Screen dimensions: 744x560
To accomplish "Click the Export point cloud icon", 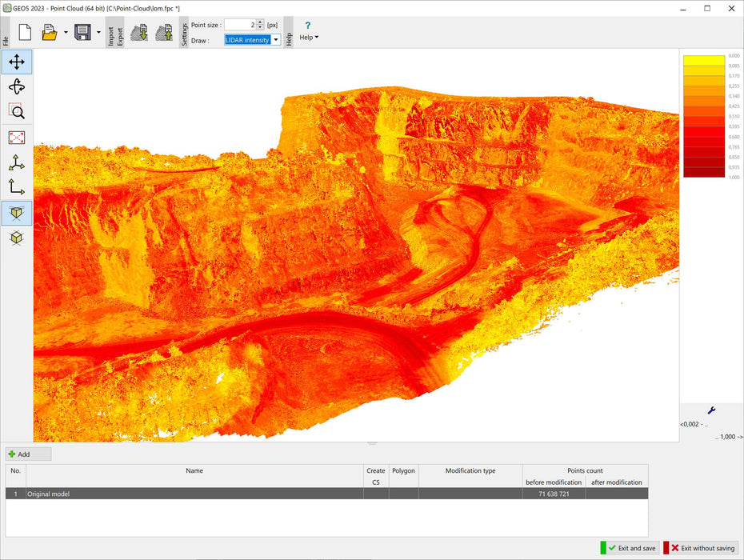I will coord(164,30).
